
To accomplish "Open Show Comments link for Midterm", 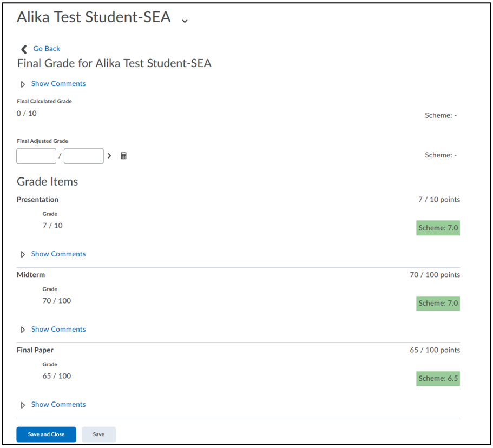I will pyautogui.click(x=58, y=329).
